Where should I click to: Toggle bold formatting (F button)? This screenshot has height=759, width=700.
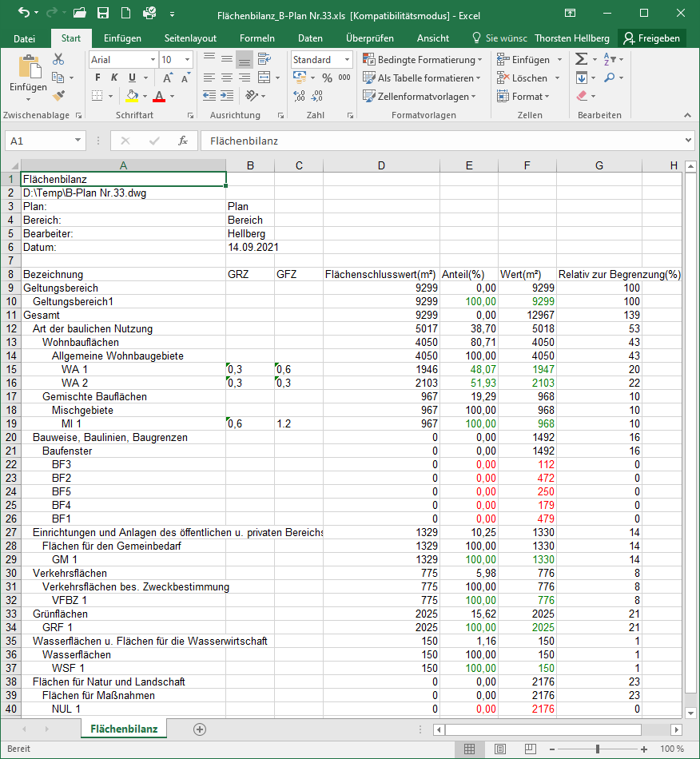pos(98,77)
